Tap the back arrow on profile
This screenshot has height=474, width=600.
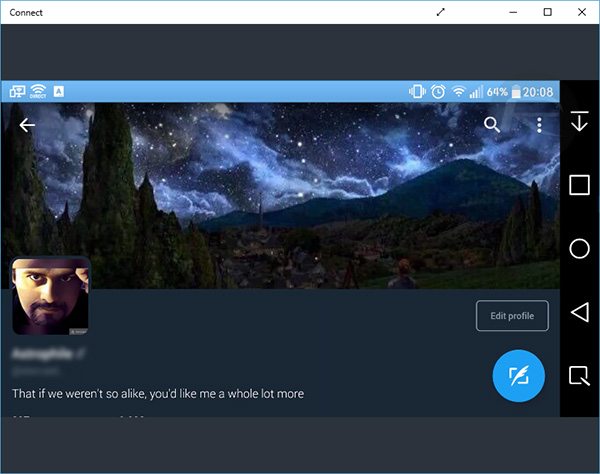pyautogui.click(x=27, y=125)
